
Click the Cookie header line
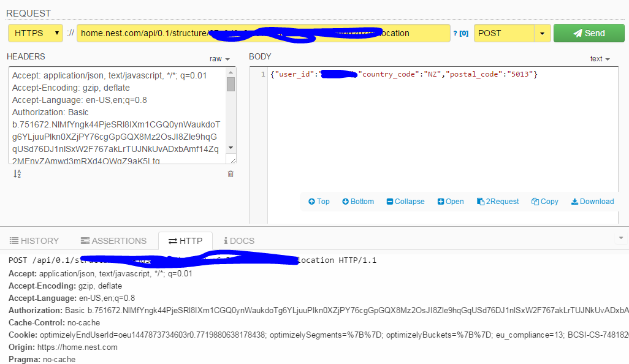click(319, 335)
